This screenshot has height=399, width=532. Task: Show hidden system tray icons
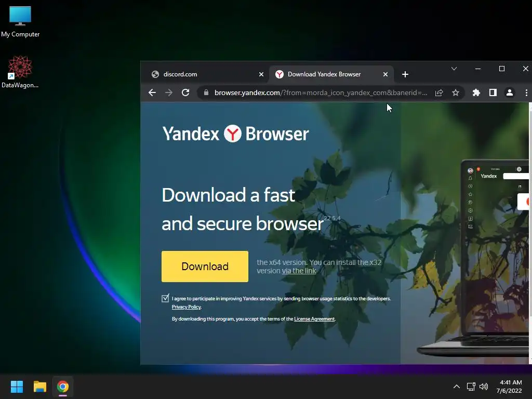click(457, 387)
